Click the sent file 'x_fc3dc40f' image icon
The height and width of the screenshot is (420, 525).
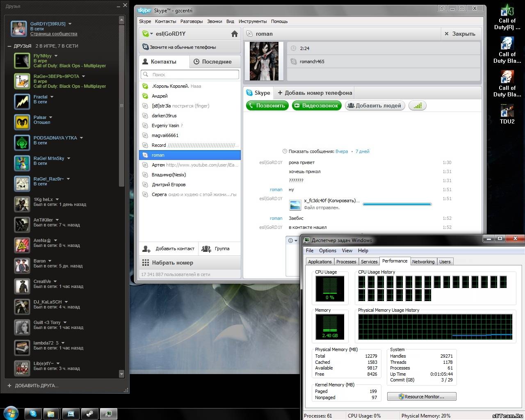(295, 204)
